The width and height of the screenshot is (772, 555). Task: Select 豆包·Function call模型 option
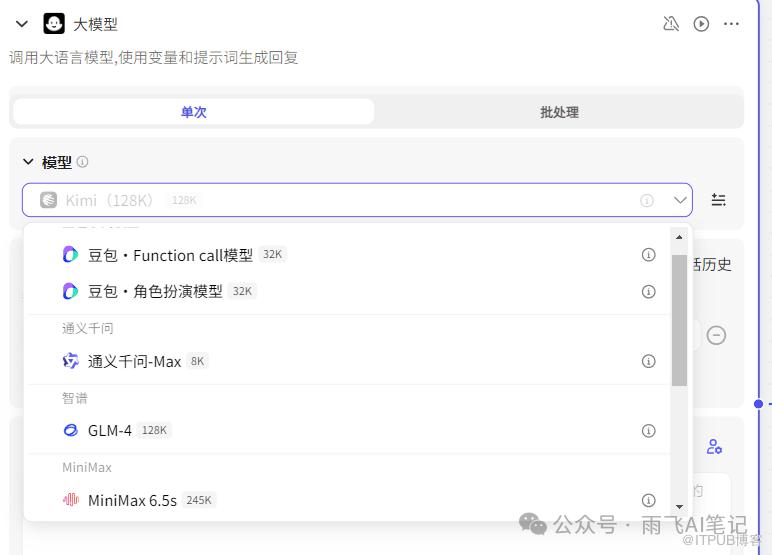(348, 255)
